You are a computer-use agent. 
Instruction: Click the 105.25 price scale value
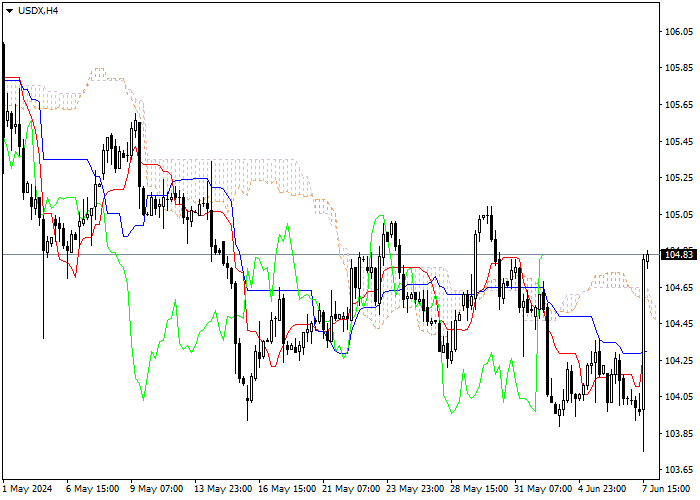[679, 178]
